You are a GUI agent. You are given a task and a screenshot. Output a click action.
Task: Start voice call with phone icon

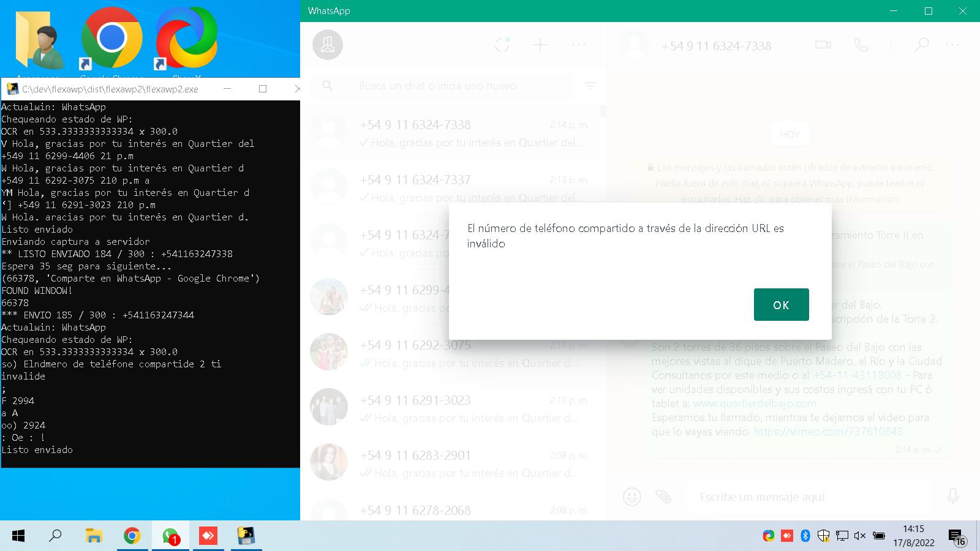pos(861,45)
